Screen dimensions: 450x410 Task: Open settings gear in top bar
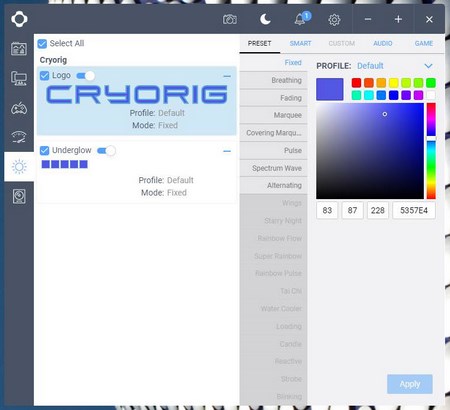tap(334, 20)
